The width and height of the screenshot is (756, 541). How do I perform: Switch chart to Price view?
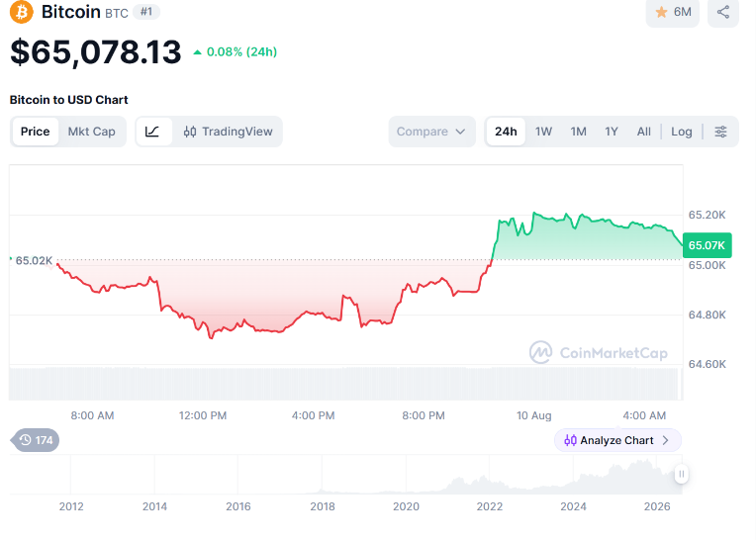(36, 132)
